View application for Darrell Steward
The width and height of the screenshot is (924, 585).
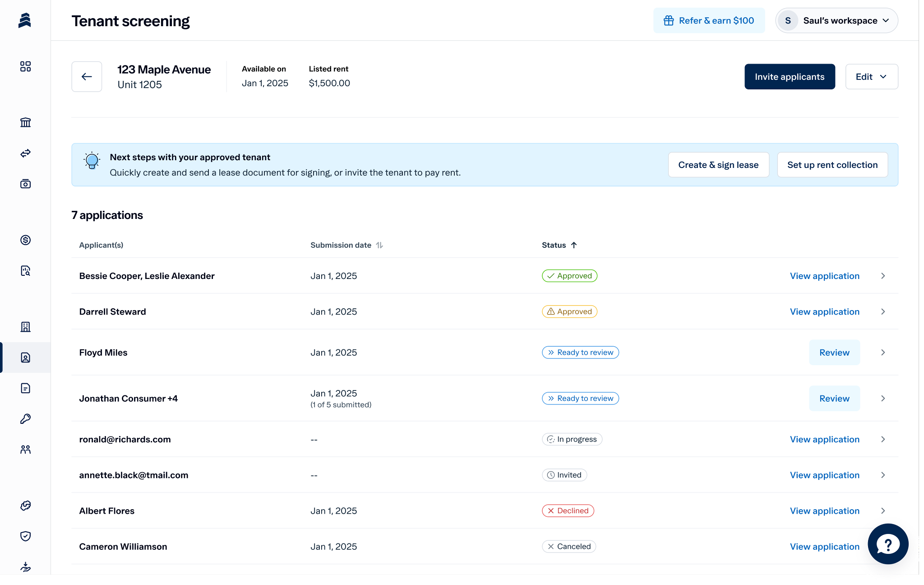[824, 312]
